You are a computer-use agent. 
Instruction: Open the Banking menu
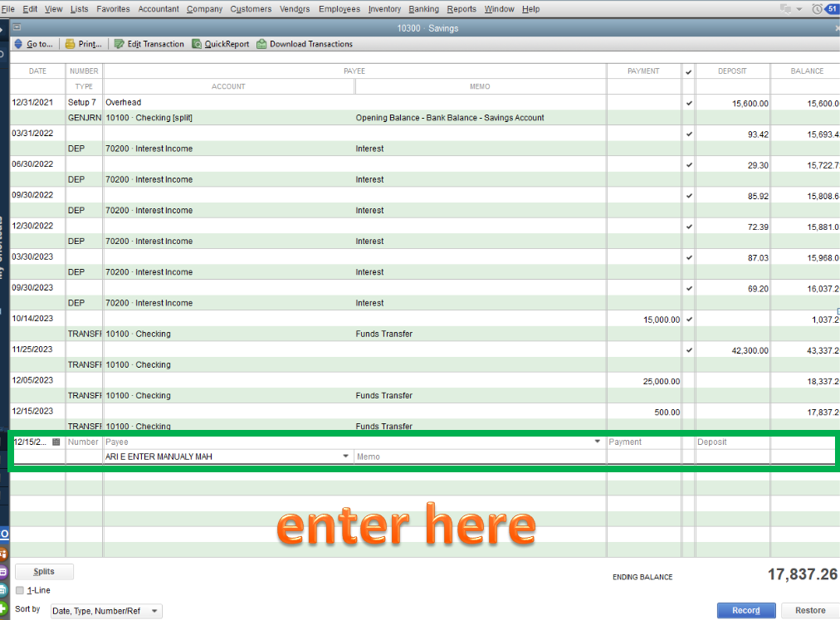pyautogui.click(x=424, y=9)
